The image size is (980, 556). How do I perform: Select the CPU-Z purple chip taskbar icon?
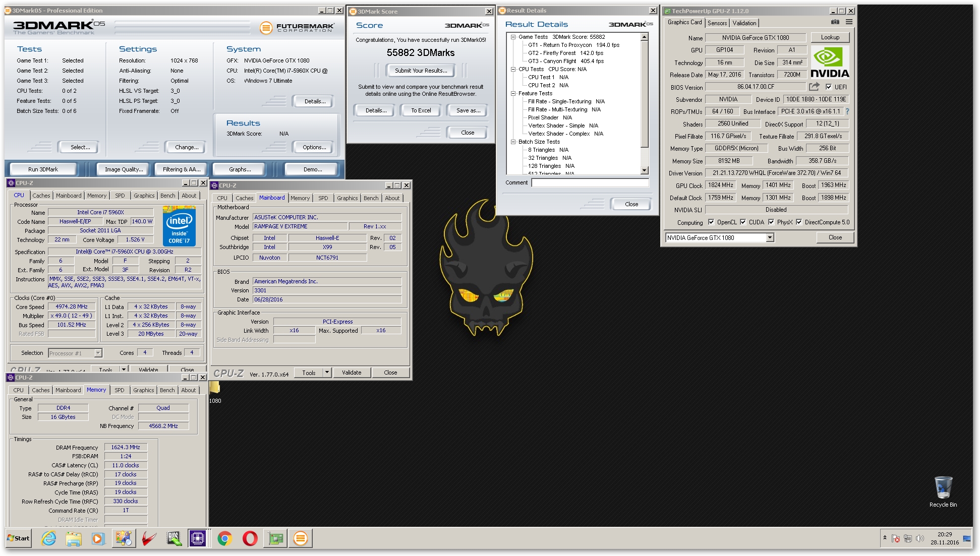(198, 538)
